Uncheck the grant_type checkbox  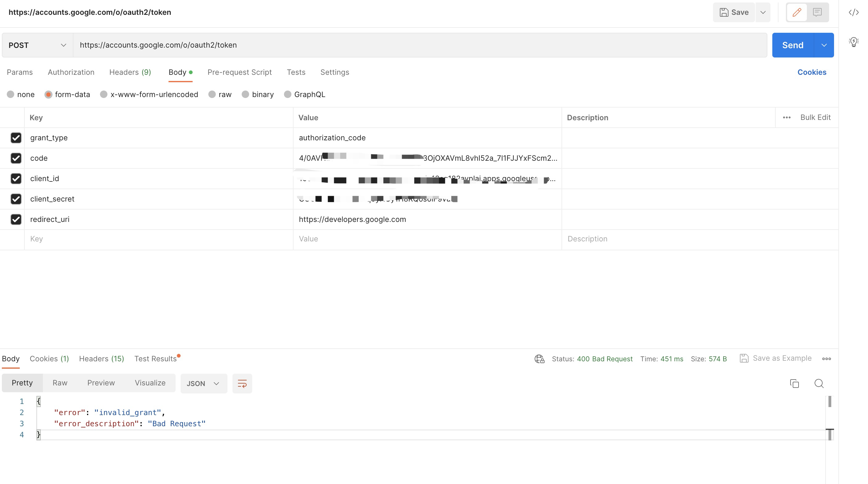16,138
